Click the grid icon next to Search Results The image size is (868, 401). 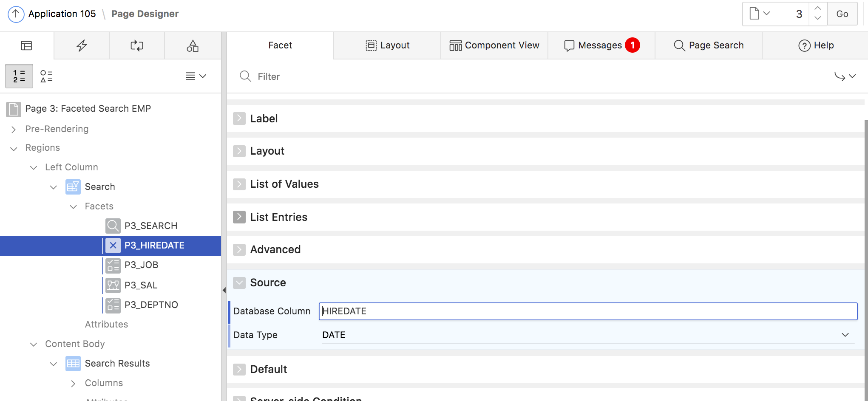tap(73, 363)
